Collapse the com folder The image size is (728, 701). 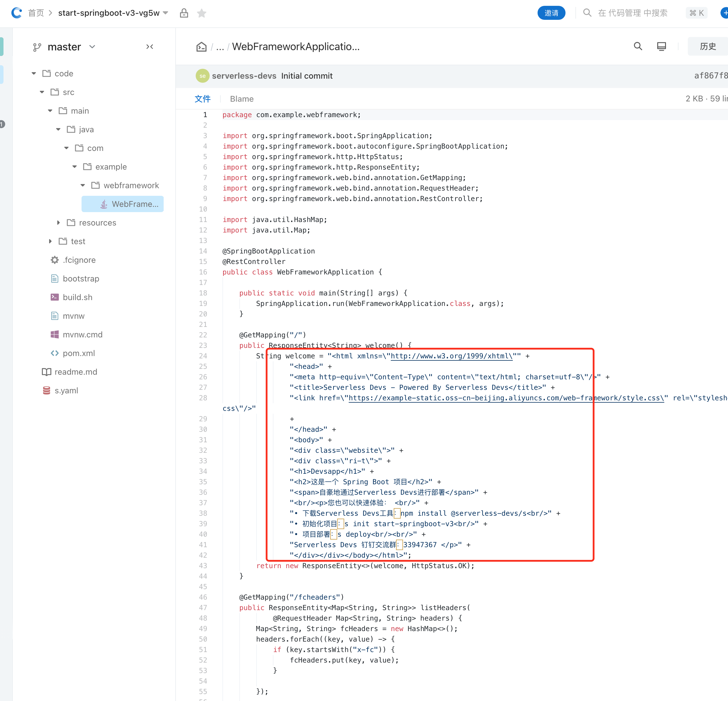[66, 148]
